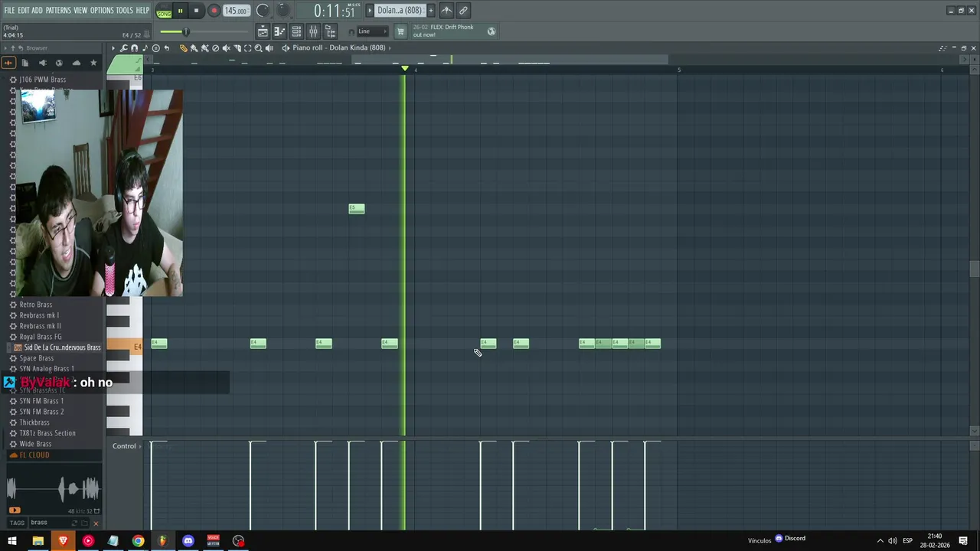The height and width of the screenshot is (551, 980).
Task: Click the globe online news icon
Action: pos(492,31)
